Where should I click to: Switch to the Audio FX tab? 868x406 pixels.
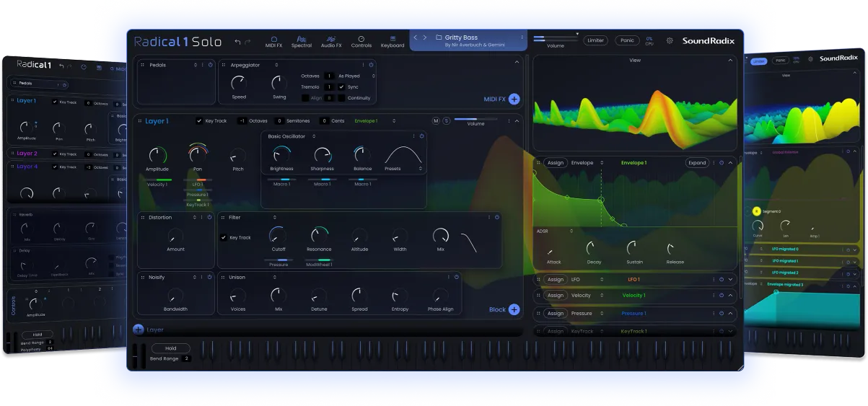point(331,42)
